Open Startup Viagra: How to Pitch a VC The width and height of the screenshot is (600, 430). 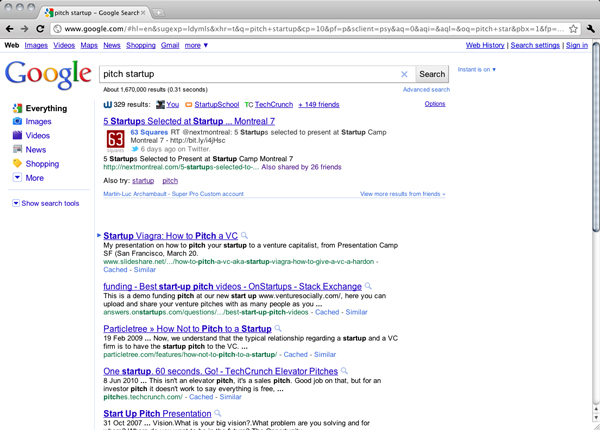point(171,236)
